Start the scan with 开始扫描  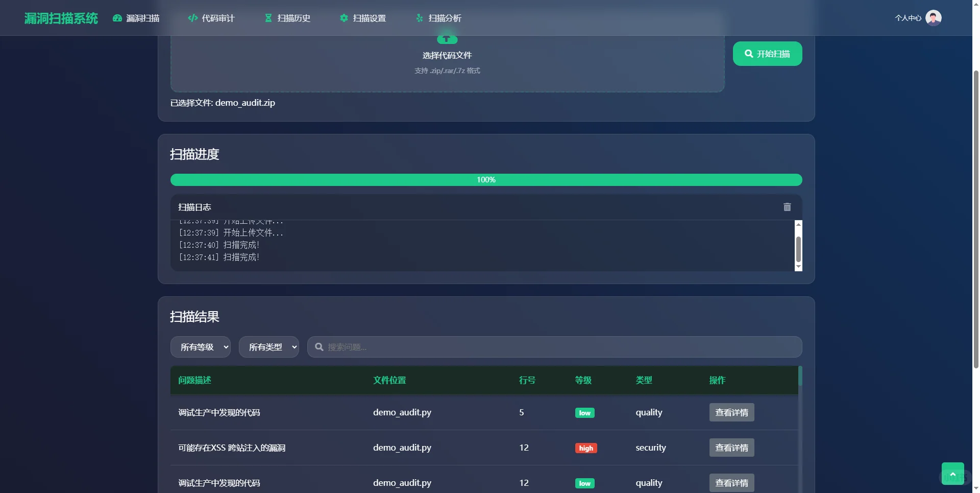tap(767, 54)
